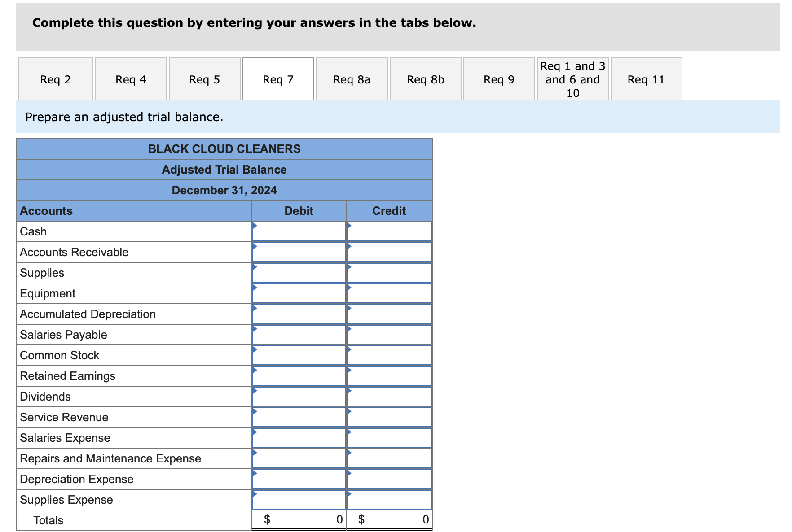792x532 pixels.
Task: Click the BLACK CLOUD CLEANERS title
Action: (x=224, y=149)
